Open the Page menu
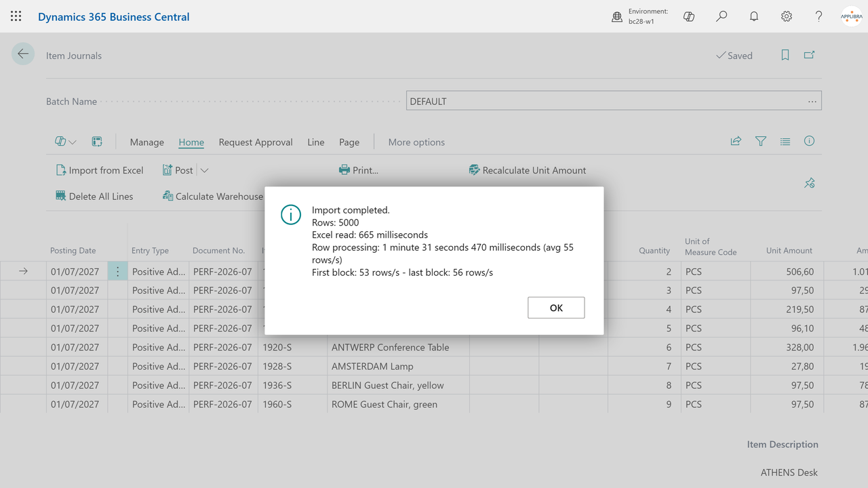Image resolution: width=868 pixels, height=488 pixels. [349, 142]
